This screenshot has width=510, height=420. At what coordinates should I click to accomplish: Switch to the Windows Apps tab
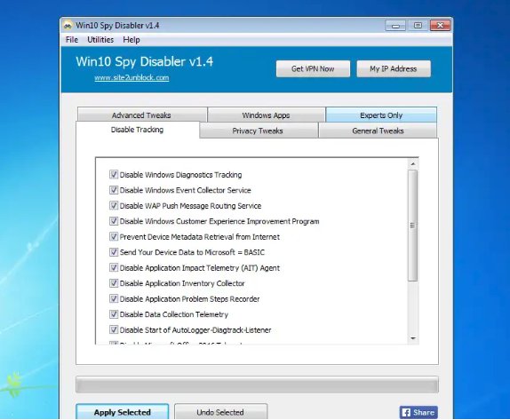point(266,115)
